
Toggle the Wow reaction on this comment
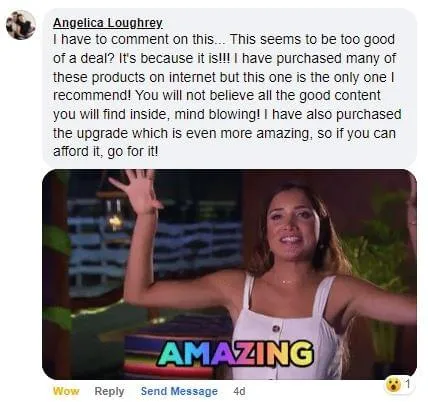66,391
